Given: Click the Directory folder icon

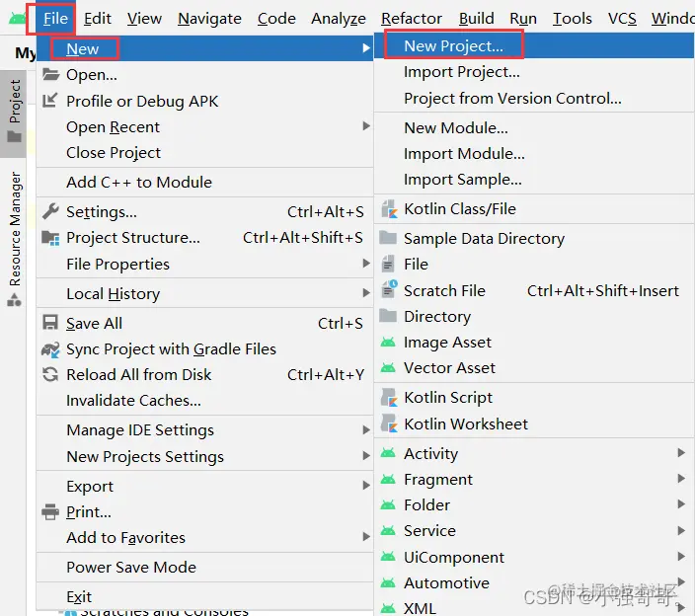Looking at the screenshot, I should coord(388,316).
